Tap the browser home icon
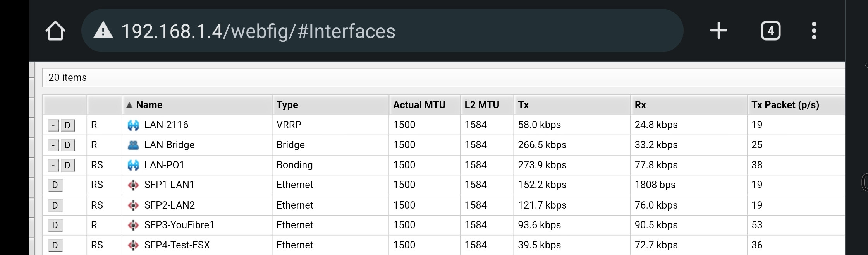The image size is (868, 255). click(55, 31)
